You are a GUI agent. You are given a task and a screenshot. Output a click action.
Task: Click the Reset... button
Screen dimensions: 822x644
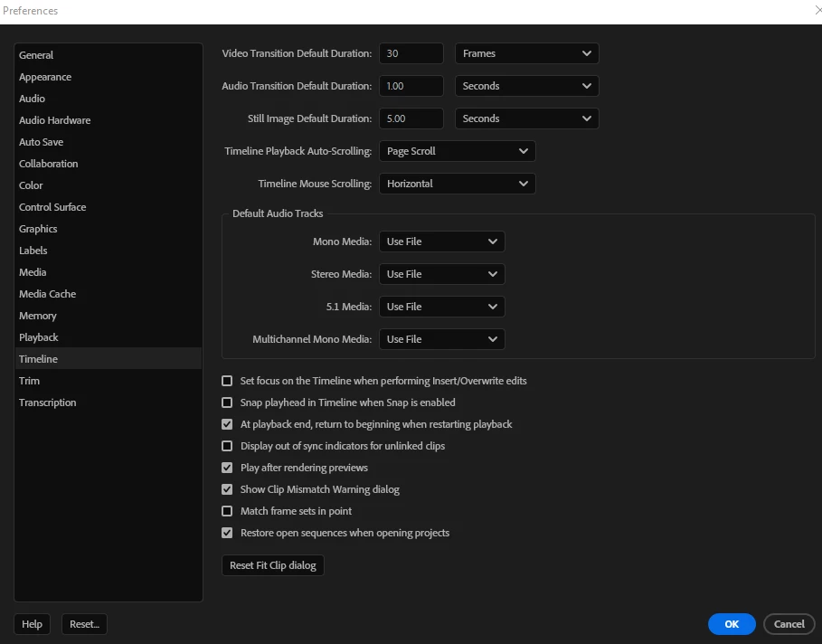pos(84,624)
